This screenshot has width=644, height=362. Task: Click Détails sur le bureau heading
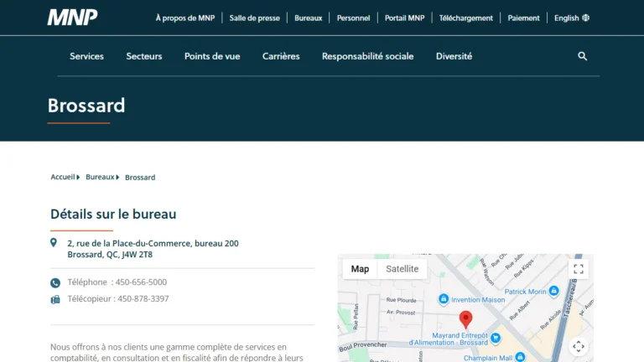113,214
